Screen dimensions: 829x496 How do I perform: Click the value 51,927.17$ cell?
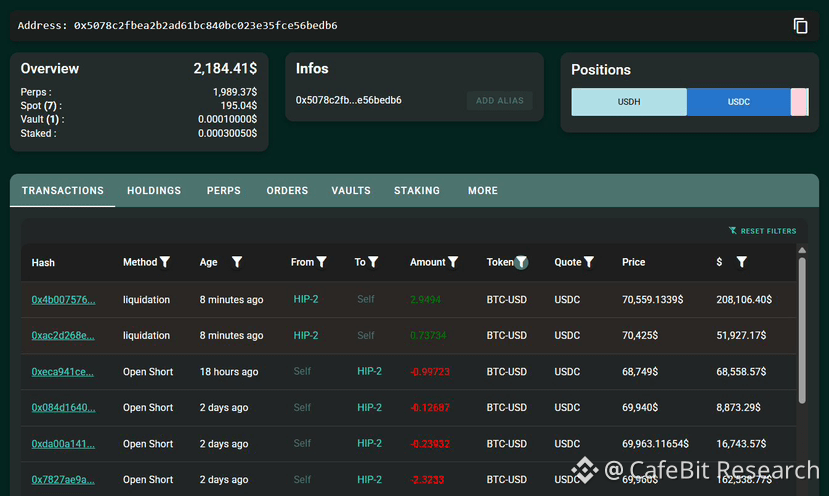coord(741,336)
